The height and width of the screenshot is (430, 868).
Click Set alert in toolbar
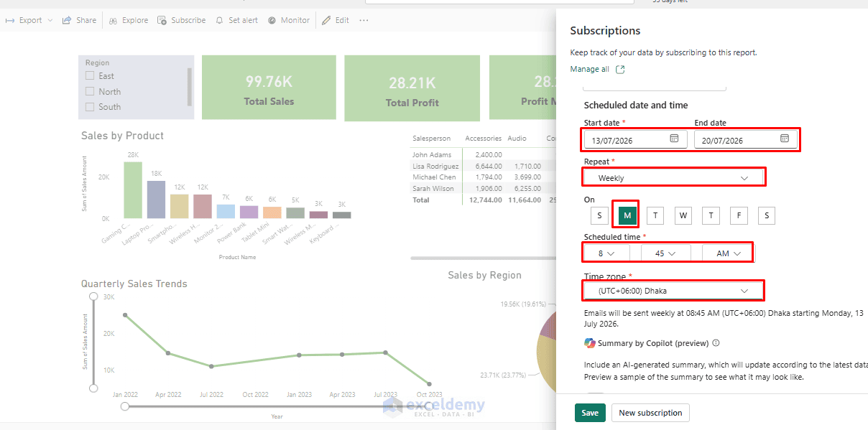coord(236,20)
